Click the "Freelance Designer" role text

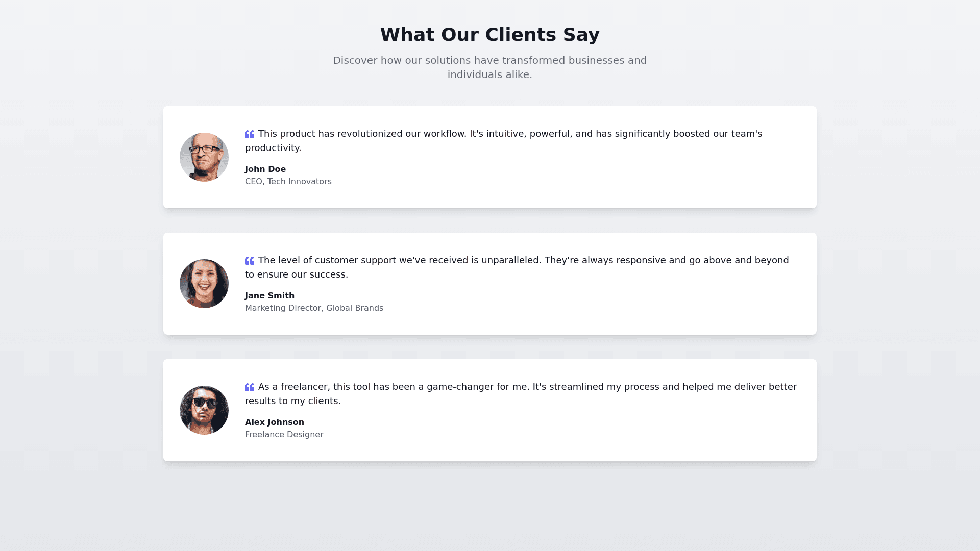(284, 435)
